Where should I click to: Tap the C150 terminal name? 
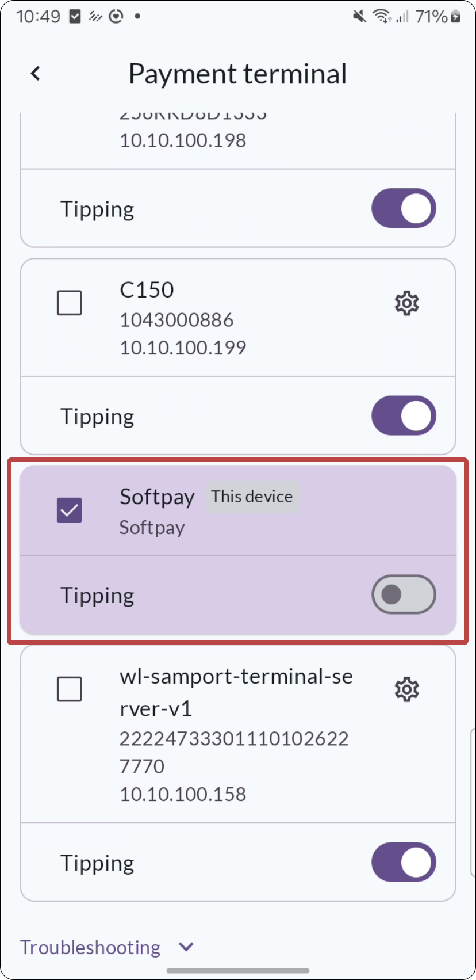pyautogui.click(x=147, y=290)
